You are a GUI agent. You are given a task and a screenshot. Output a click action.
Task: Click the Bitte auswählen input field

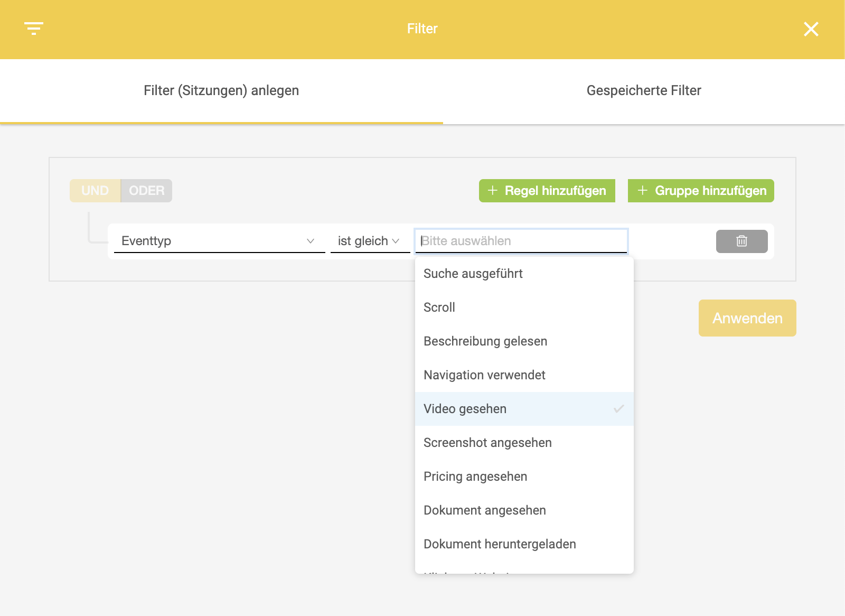[521, 241]
